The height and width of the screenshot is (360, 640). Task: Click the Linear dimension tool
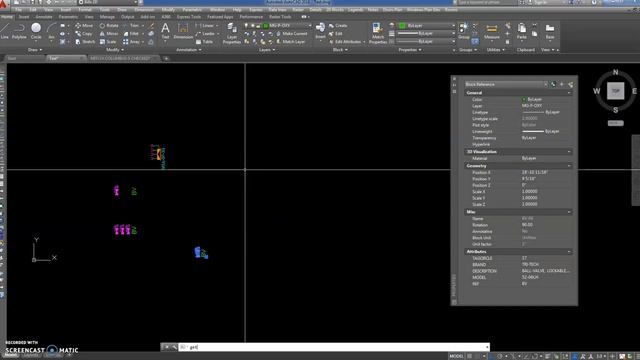[x=205, y=25]
